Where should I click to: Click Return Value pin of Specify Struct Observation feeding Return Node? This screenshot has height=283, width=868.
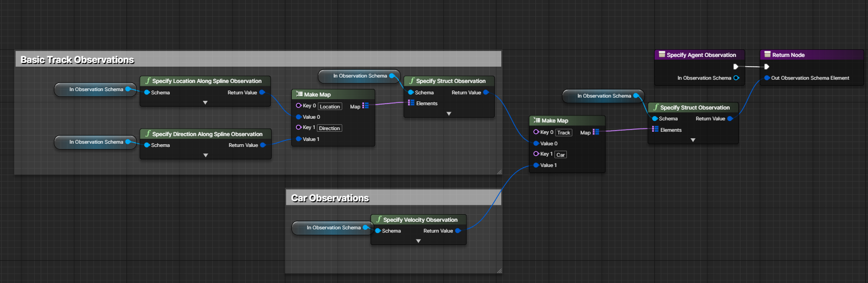(x=730, y=119)
